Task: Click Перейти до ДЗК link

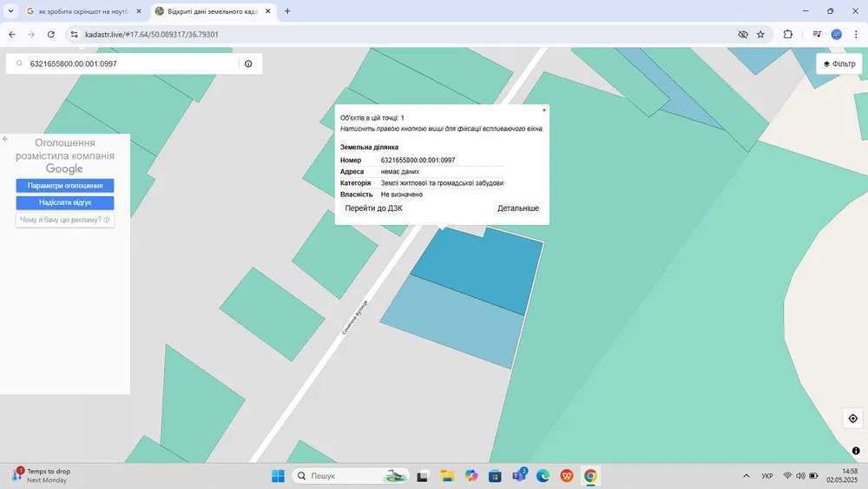Action: click(x=373, y=208)
